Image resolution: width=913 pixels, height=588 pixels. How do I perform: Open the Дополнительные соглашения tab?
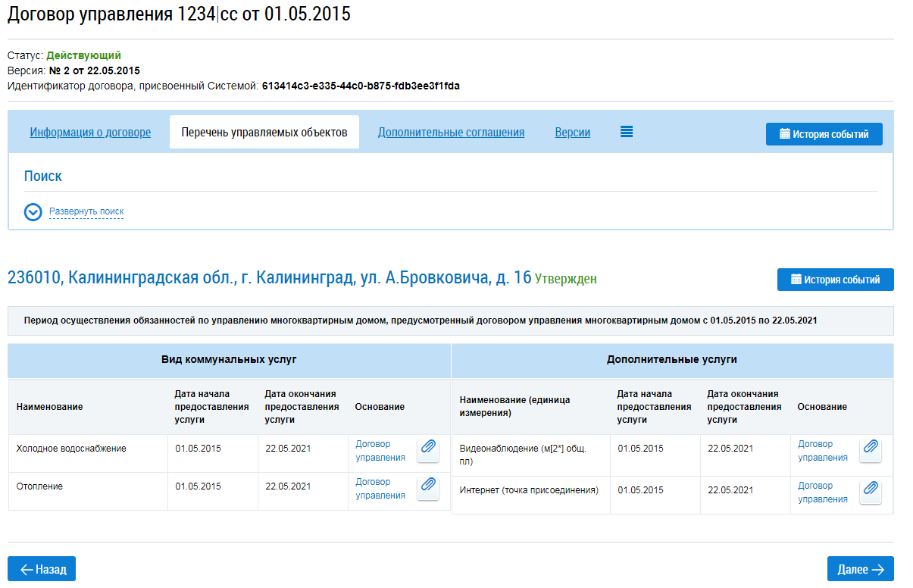coord(451,133)
